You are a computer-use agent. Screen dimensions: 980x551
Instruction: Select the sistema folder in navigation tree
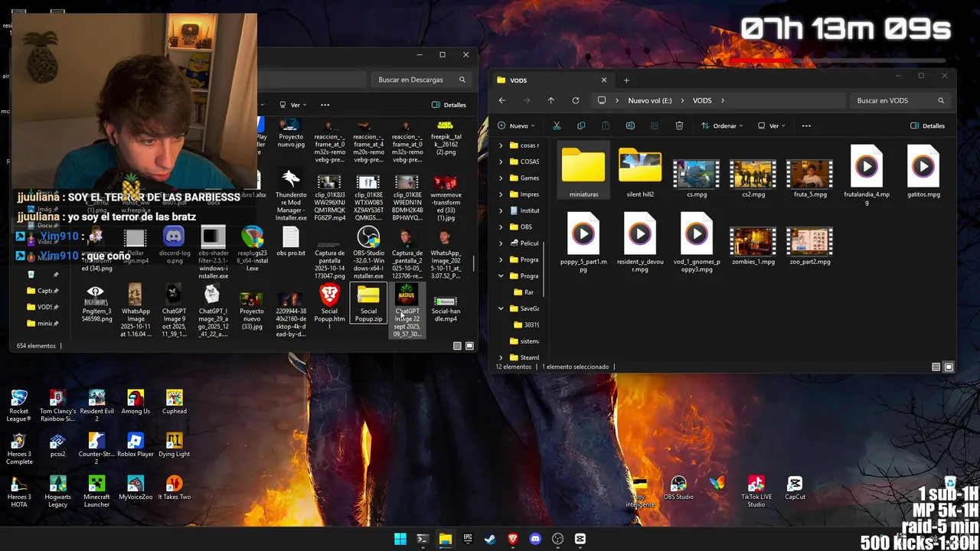click(523, 341)
